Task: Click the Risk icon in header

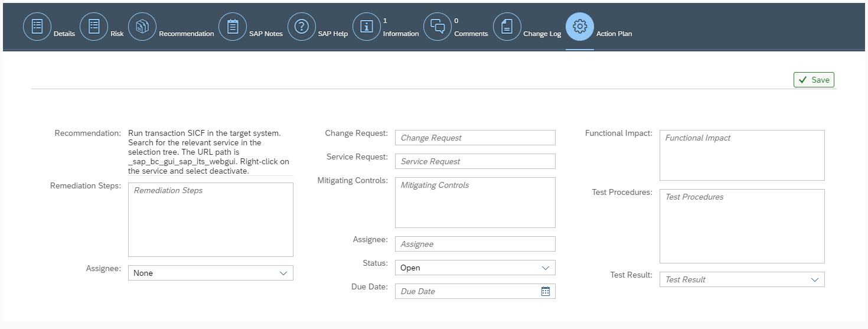Action: tap(94, 27)
